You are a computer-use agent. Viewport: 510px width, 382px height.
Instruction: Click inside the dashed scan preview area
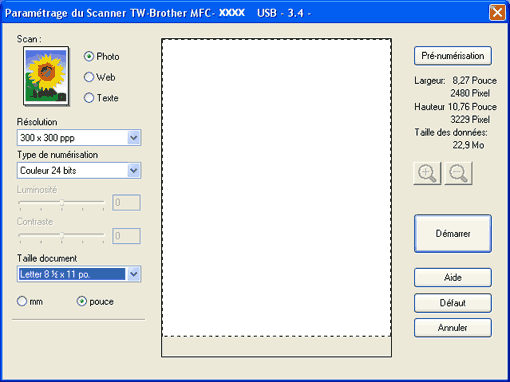coord(276,188)
